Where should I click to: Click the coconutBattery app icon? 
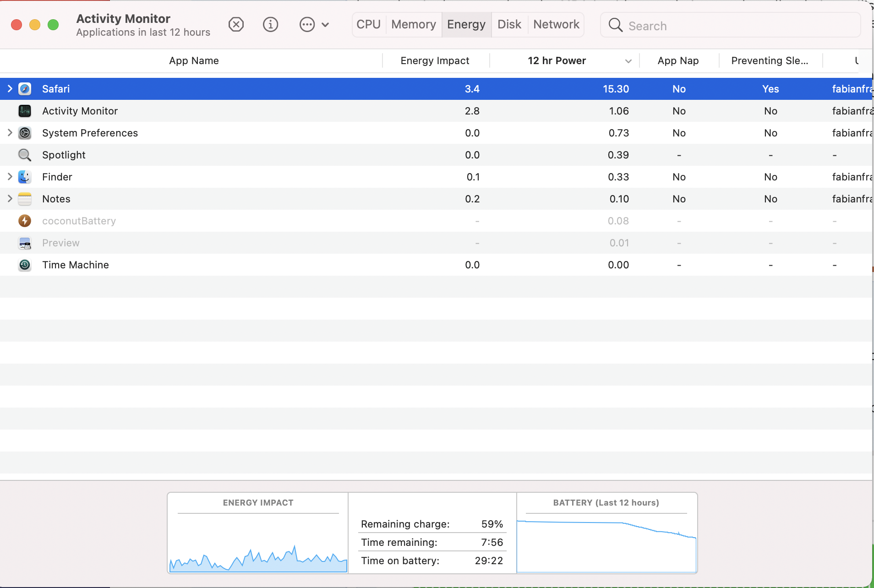point(25,221)
